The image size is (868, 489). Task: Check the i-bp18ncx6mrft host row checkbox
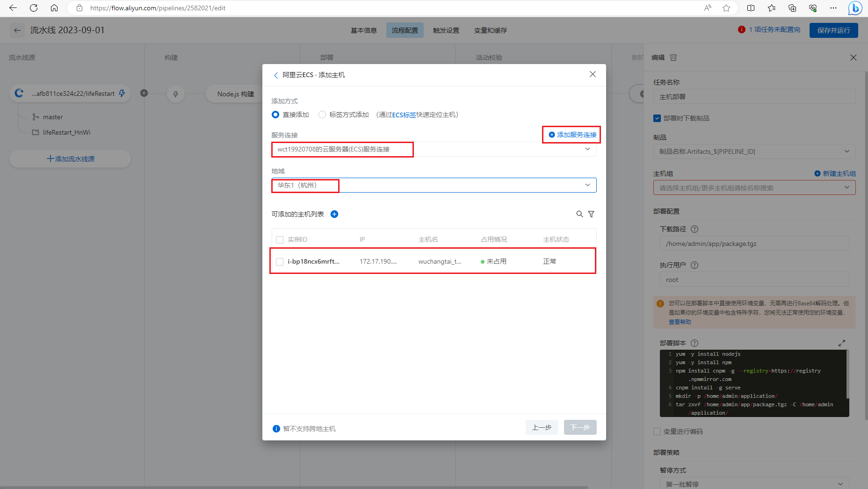[x=280, y=262]
